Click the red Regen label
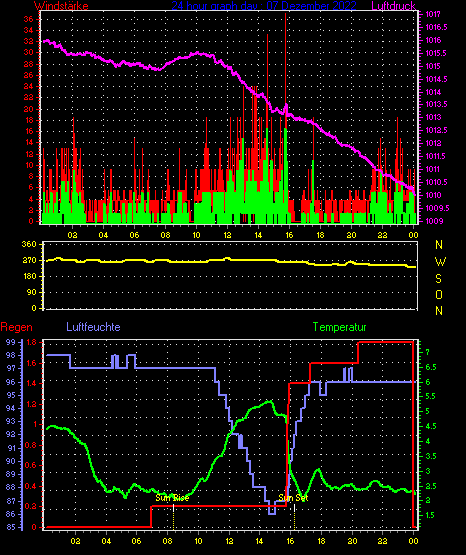 [x=17, y=327]
